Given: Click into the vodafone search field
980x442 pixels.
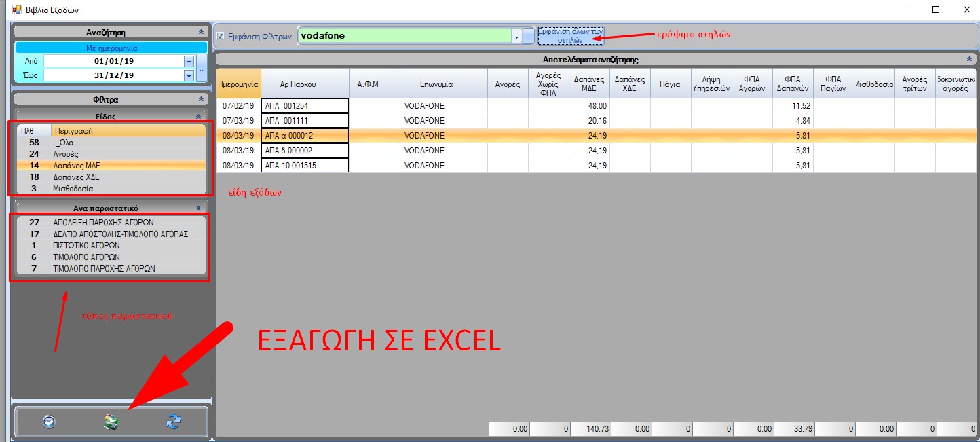Looking at the screenshot, I should [x=404, y=36].
